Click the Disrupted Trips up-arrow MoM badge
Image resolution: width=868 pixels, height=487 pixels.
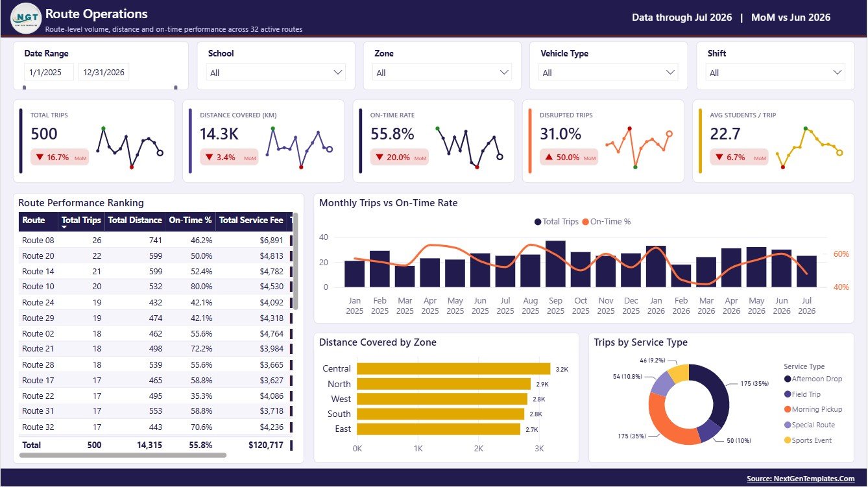[568, 157]
